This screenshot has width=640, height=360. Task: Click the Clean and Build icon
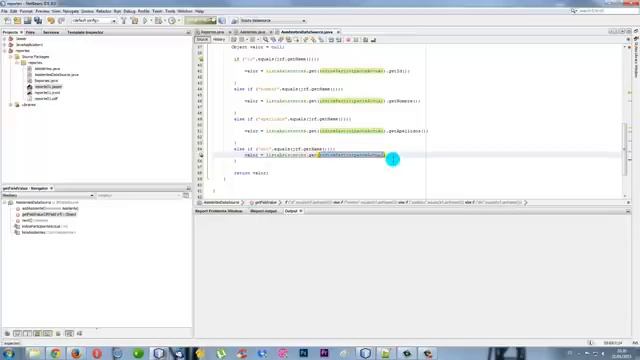coord(134,20)
